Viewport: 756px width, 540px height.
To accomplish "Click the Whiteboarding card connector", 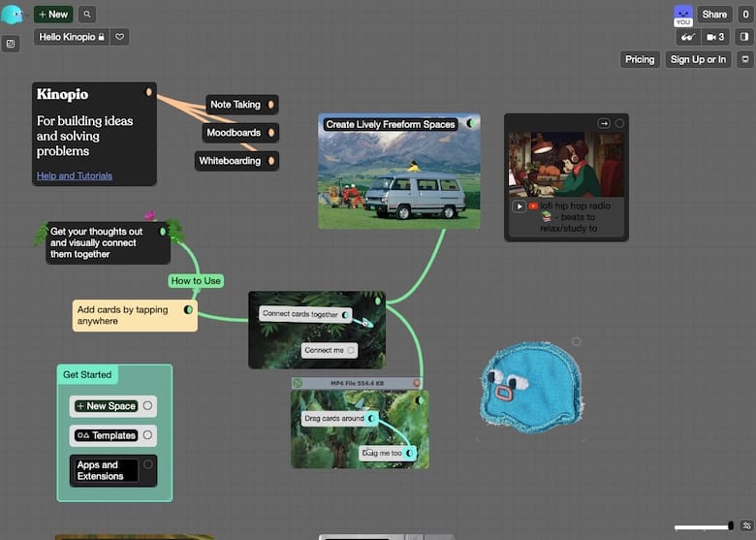I will (271, 161).
